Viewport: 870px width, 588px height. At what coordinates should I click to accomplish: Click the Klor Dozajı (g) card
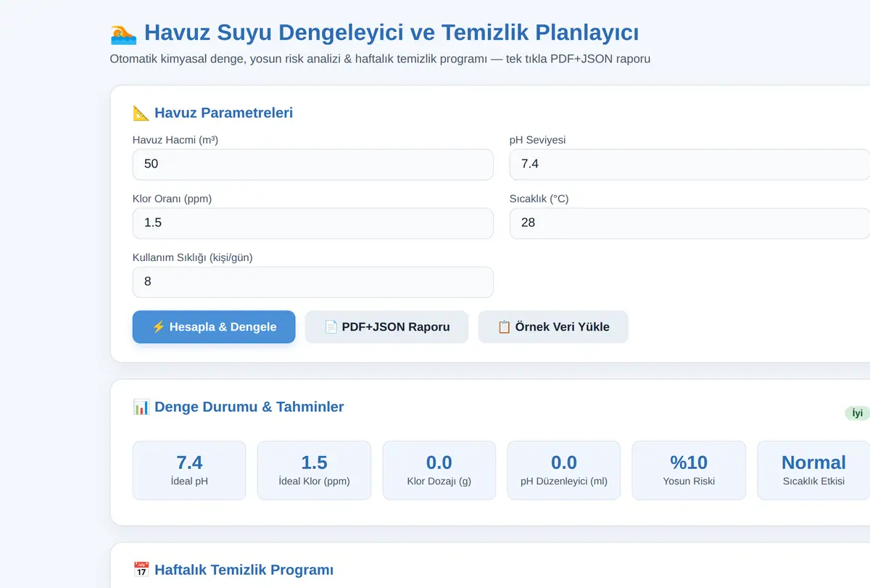point(439,471)
